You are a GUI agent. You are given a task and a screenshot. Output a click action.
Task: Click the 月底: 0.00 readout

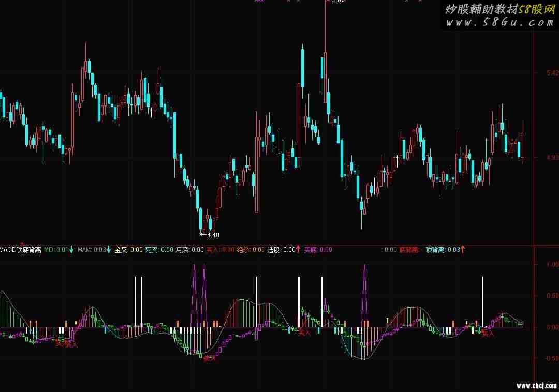tap(189, 250)
